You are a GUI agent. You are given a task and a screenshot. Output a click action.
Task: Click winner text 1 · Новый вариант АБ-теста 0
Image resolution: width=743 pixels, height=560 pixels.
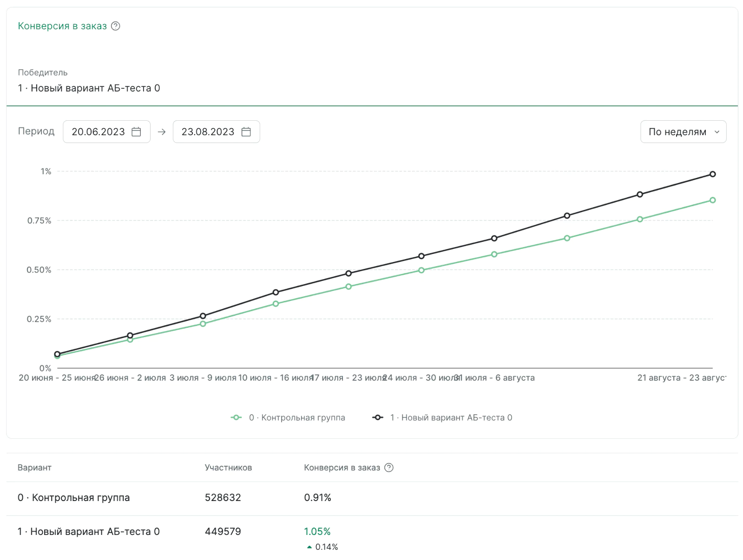89,88
